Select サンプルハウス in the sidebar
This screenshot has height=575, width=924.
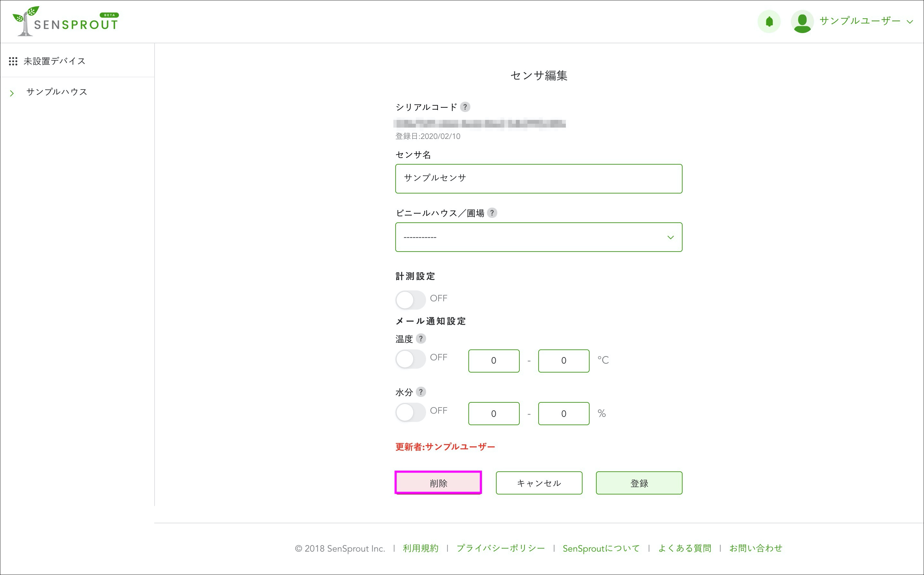click(x=57, y=92)
